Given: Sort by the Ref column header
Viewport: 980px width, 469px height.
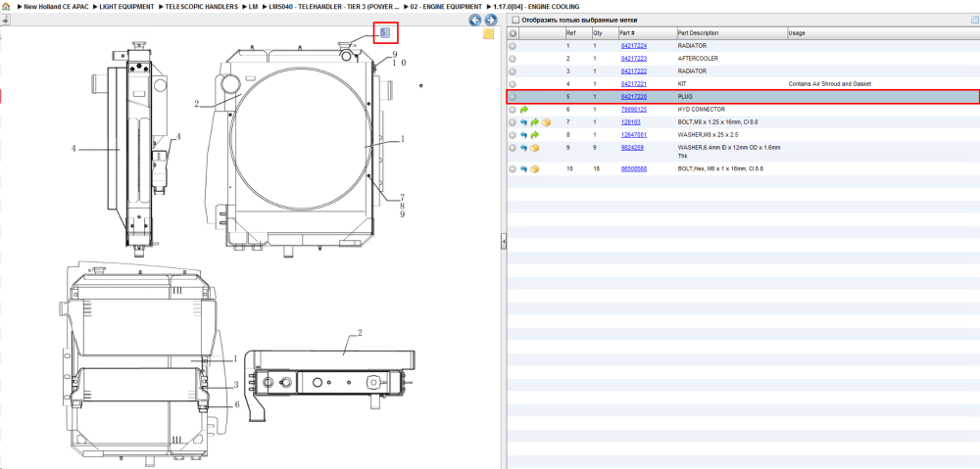Looking at the screenshot, I should [x=571, y=33].
